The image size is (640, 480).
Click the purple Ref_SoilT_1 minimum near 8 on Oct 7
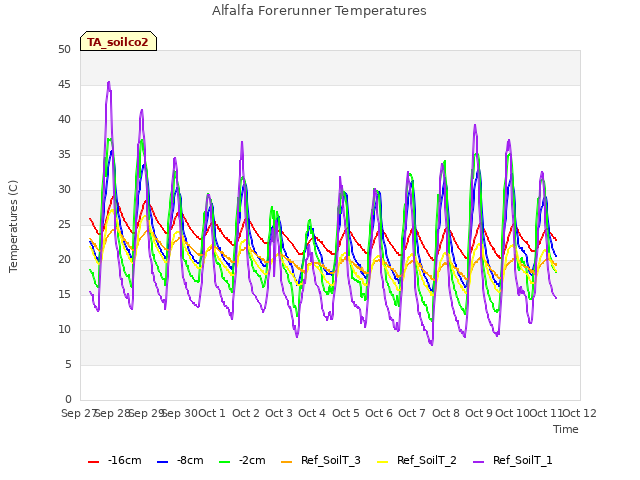431,345
